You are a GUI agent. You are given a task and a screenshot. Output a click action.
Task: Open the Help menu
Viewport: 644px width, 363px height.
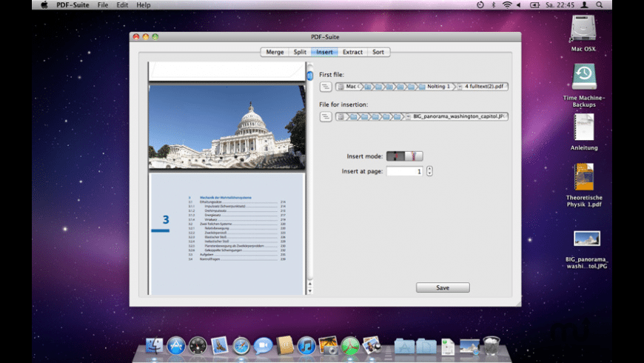(x=144, y=5)
